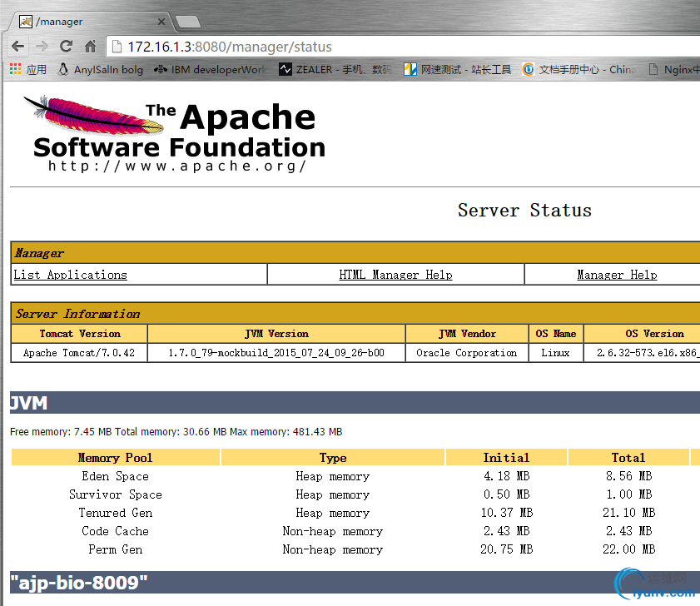Open the HTML Manager Help link
Image resolution: width=700 pixels, height=606 pixels.
click(x=395, y=275)
